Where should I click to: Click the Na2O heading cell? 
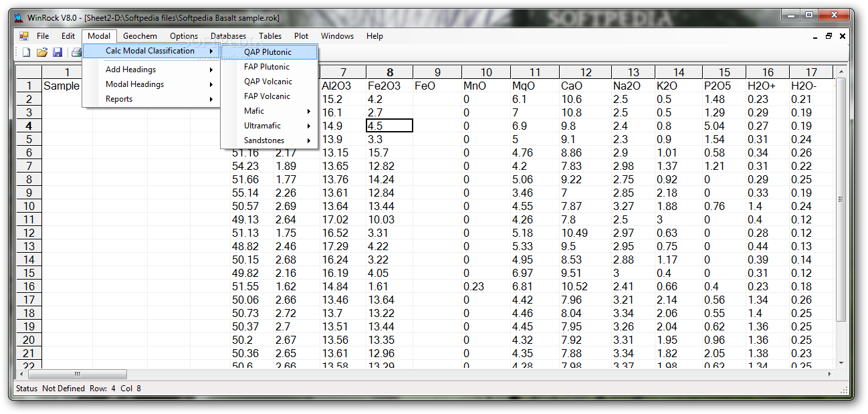(633, 86)
